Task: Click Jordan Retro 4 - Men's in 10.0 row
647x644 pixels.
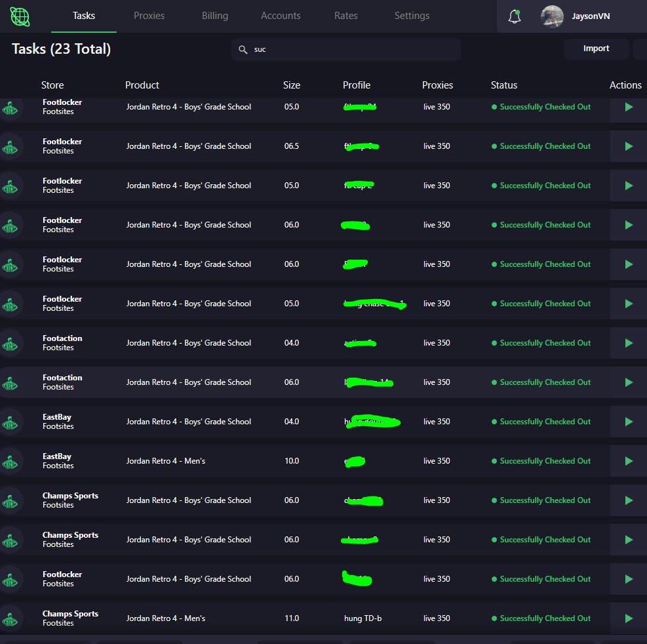Action: [165, 461]
